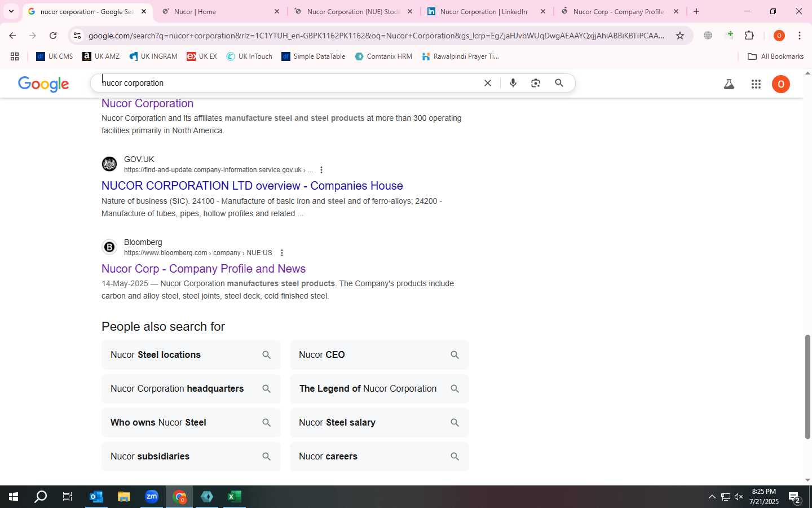Clear the Google search box

click(488, 83)
